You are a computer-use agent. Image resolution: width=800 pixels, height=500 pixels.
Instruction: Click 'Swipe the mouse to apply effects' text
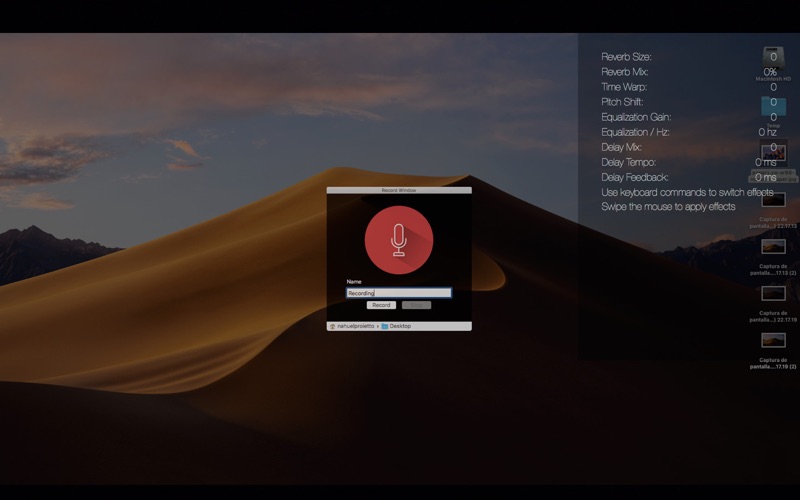point(668,207)
